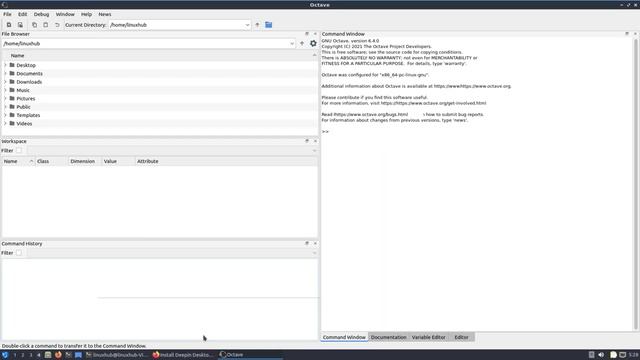Click the Open File toolbar icon
The width and height of the screenshot is (640, 360).
[20, 25]
